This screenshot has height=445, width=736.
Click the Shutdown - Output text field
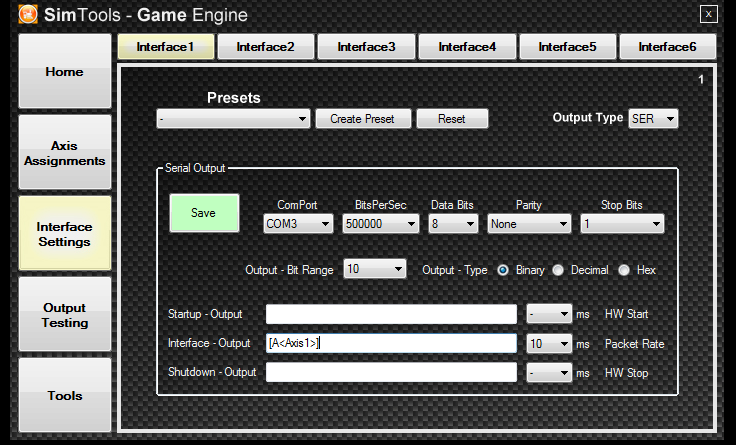click(391, 372)
